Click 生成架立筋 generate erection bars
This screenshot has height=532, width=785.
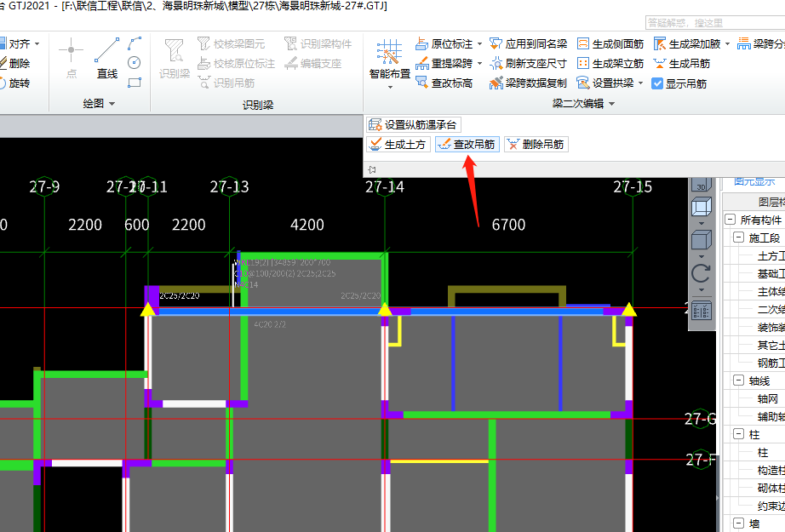click(x=610, y=64)
